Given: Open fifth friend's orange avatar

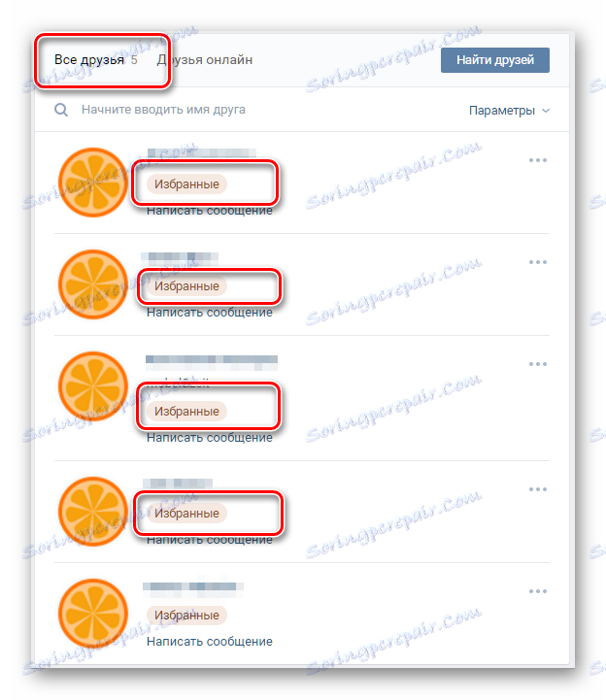Looking at the screenshot, I should (93, 614).
